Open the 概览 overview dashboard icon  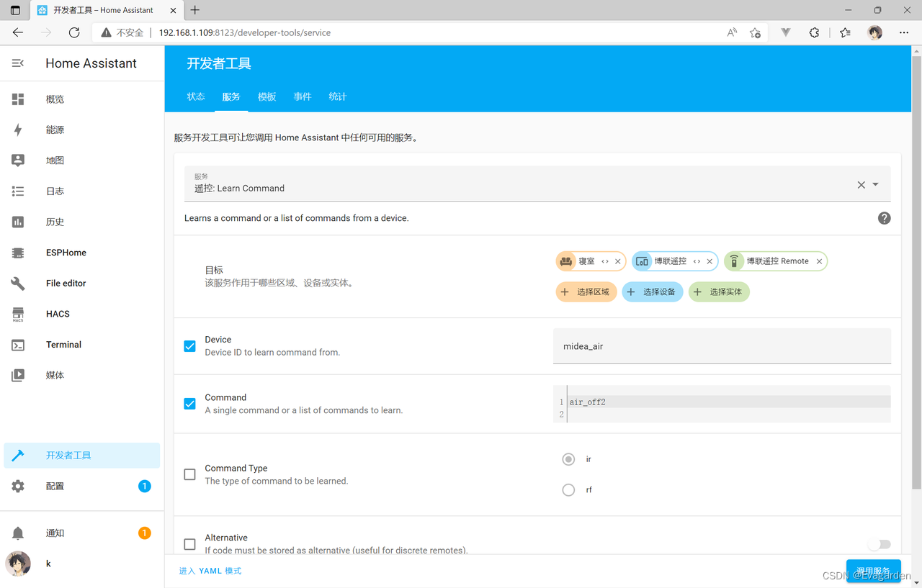18,99
